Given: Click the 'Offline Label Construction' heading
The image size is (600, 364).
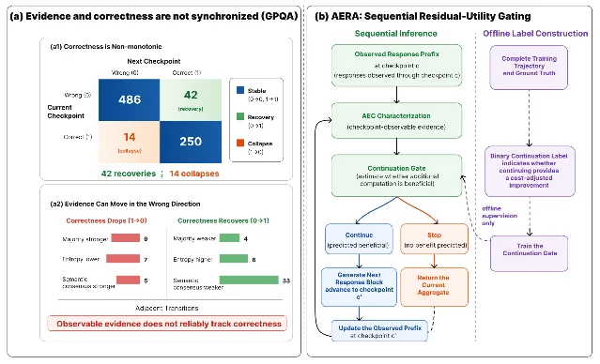Looking at the screenshot, I should point(535,34).
